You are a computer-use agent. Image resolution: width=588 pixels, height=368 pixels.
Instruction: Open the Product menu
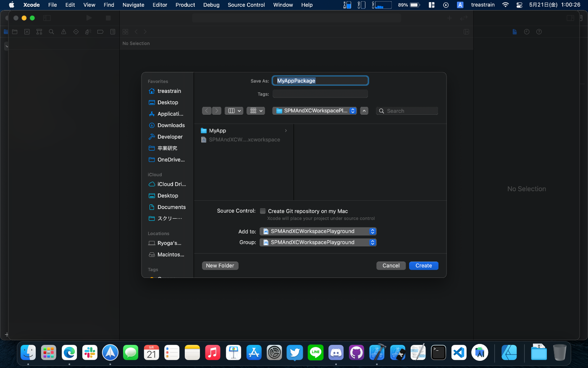tap(185, 5)
